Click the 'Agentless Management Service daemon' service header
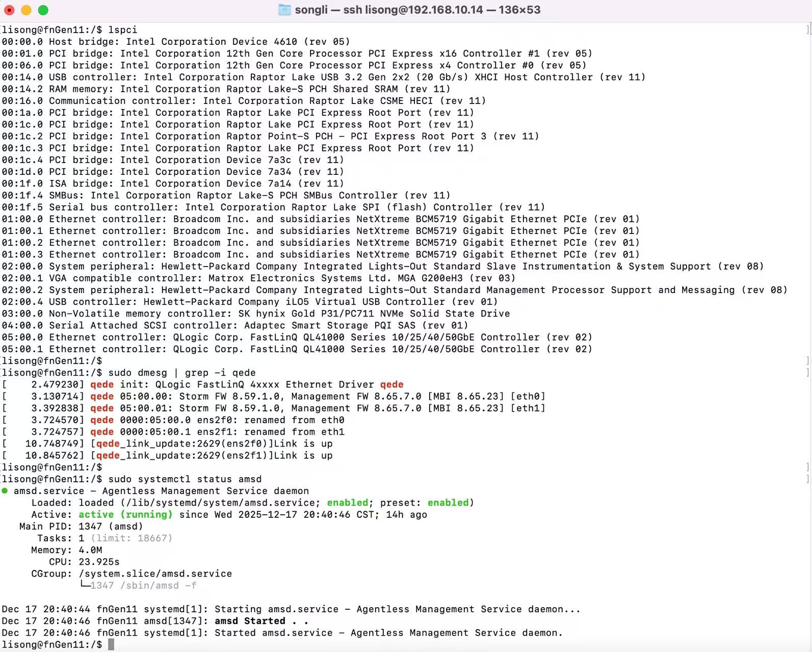The width and height of the screenshot is (812, 652). click(205, 491)
